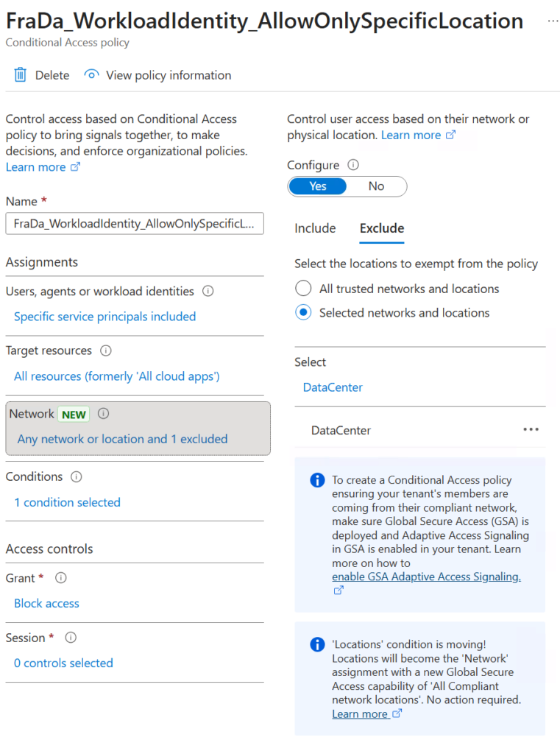Select All trusted networks and locations radio
Viewport: 560px width, 754px height.
pyautogui.click(x=302, y=289)
